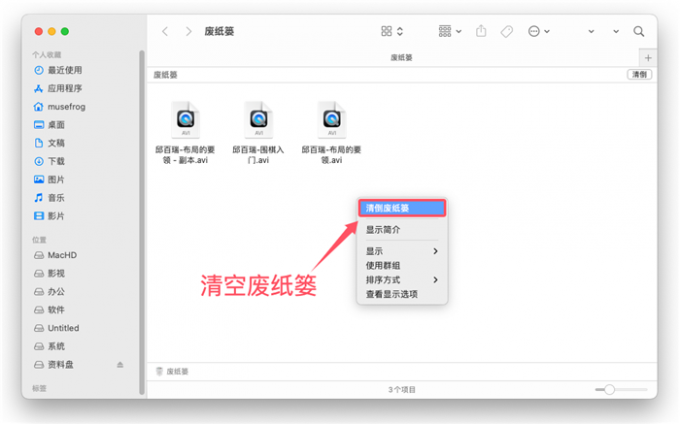Open the group-by dropdown in toolbar
680x424 pixels.
[450, 31]
